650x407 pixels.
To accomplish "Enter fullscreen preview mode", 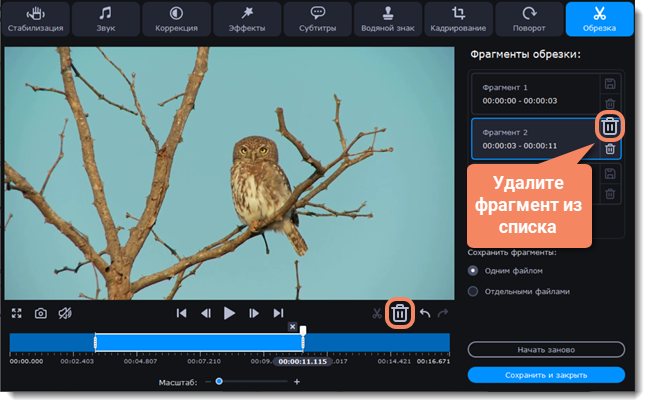I will [x=17, y=313].
